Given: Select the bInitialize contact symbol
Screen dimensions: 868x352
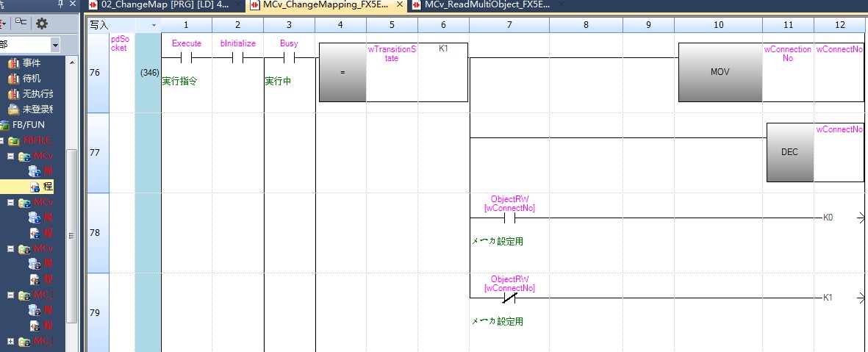Looking at the screenshot, I should (x=237, y=58).
